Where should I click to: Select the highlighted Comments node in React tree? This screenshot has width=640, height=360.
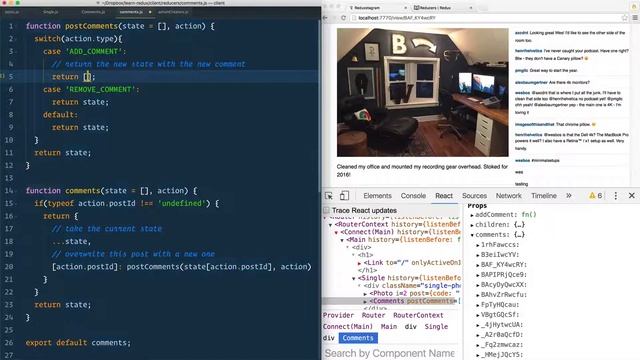click(392, 301)
